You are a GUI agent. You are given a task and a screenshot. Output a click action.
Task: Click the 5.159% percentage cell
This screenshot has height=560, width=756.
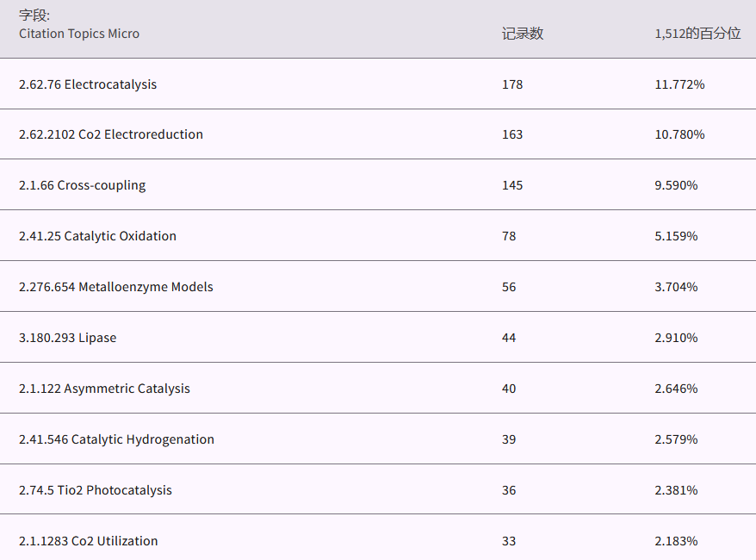[x=676, y=236]
